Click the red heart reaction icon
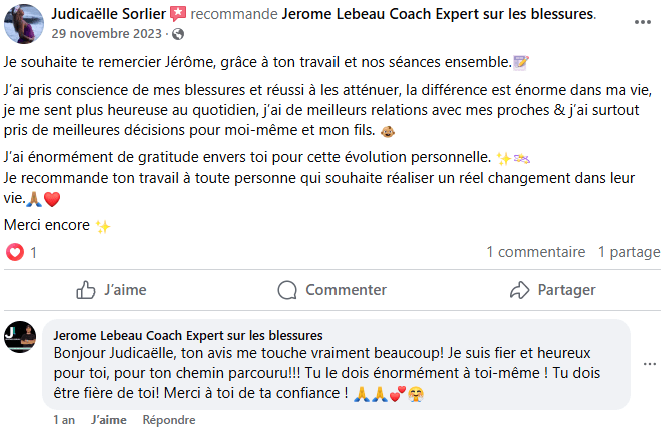 click(x=15, y=252)
